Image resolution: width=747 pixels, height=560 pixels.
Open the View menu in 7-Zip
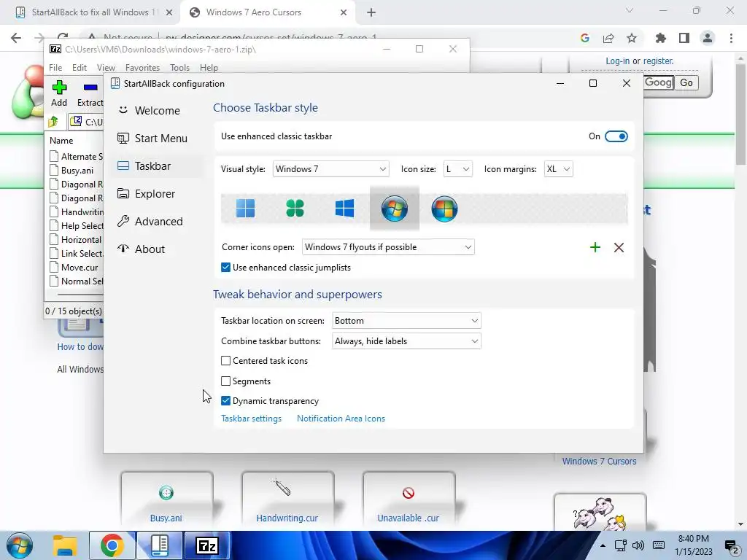click(x=106, y=68)
